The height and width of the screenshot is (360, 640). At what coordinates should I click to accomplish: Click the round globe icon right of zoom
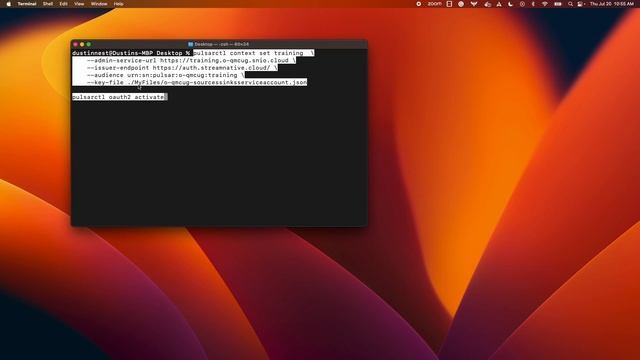[461, 4]
